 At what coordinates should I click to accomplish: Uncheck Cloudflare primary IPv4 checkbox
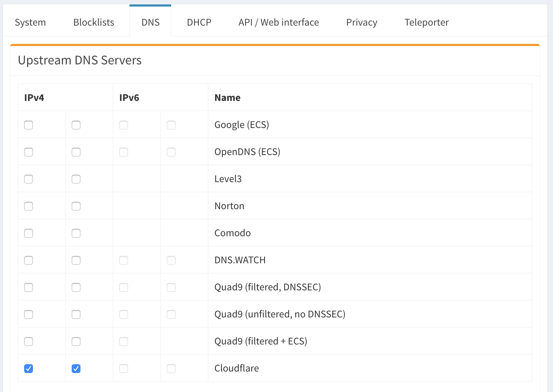tap(29, 369)
